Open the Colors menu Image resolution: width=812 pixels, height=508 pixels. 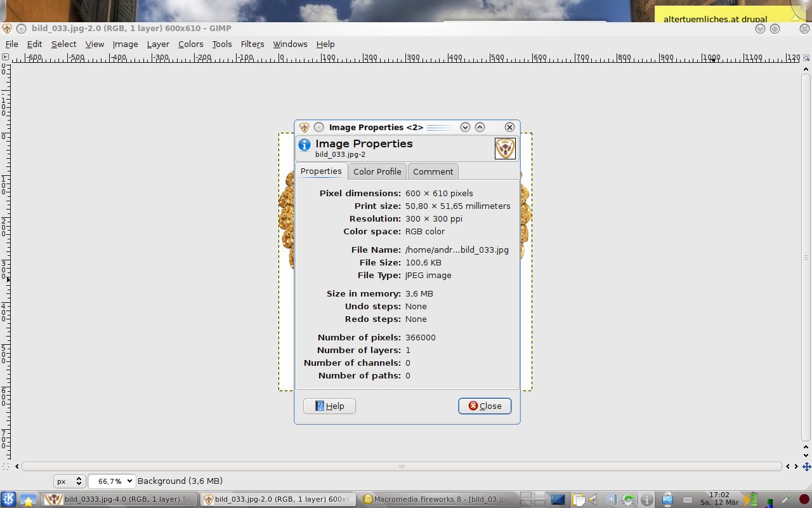pyautogui.click(x=190, y=44)
